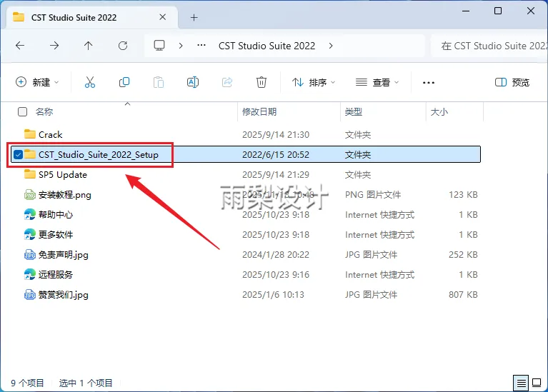Close the CST Studio Suite 2022 tab
The image size is (548, 392).
162,17
